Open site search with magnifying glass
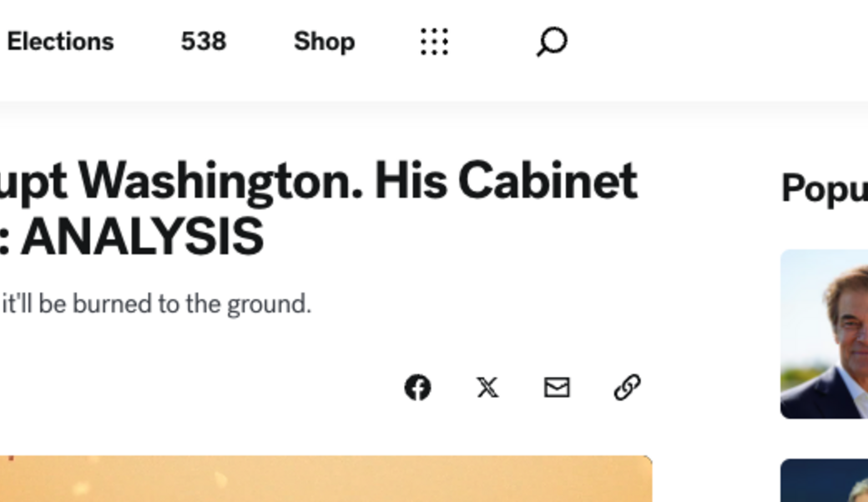Image resolution: width=868 pixels, height=502 pixels. [550, 41]
